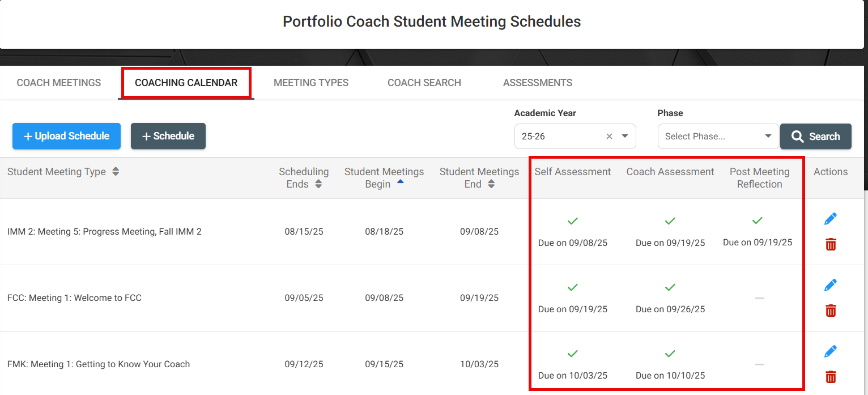Click edit pencil for IMM 2 Meeting 5

[831, 219]
